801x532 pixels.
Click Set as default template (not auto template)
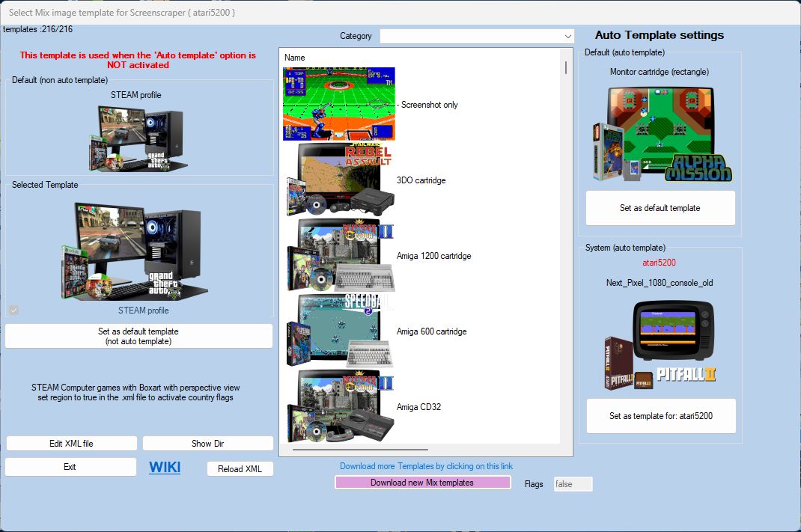pos(138,336)
